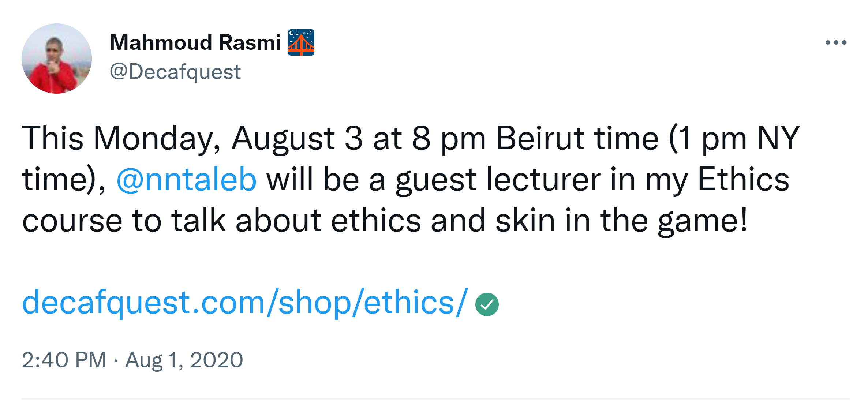868x412 pixels.
Task: Click the word "course" on the third line
Action: [x=72, y=221]
